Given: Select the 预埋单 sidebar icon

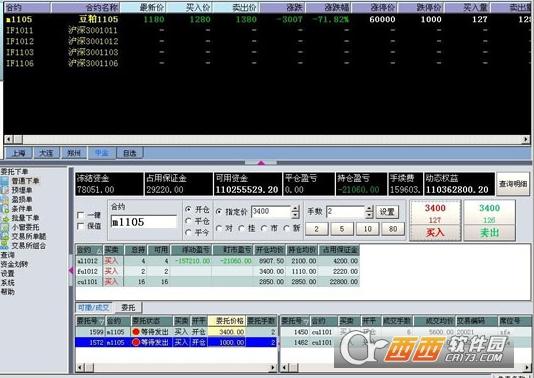Looking at the screenshot, I should 5,190.
